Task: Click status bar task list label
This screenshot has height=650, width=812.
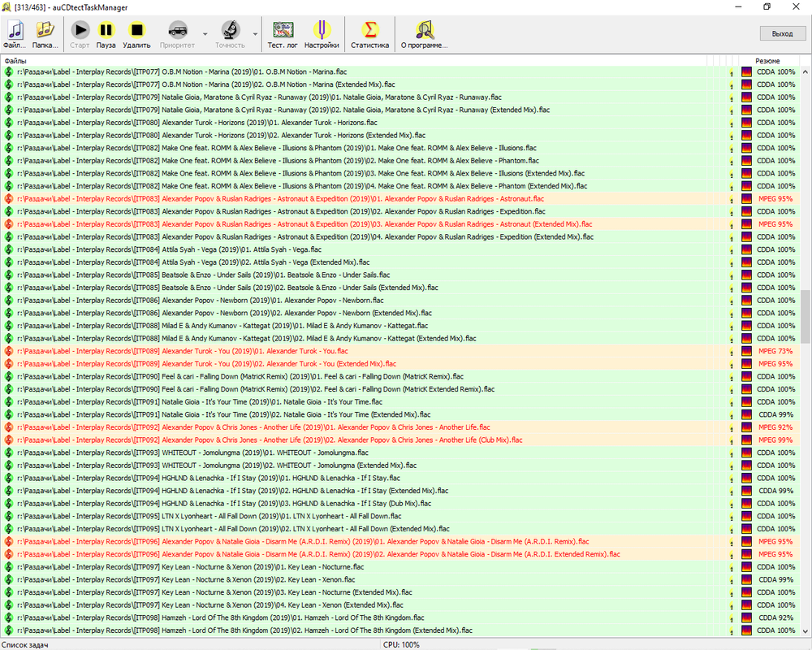Action: 24,645
